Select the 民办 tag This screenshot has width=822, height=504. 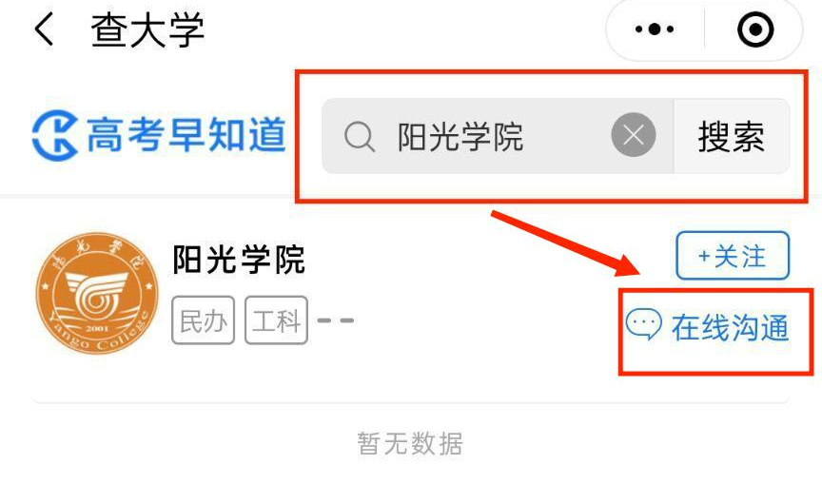click(203, 320)
